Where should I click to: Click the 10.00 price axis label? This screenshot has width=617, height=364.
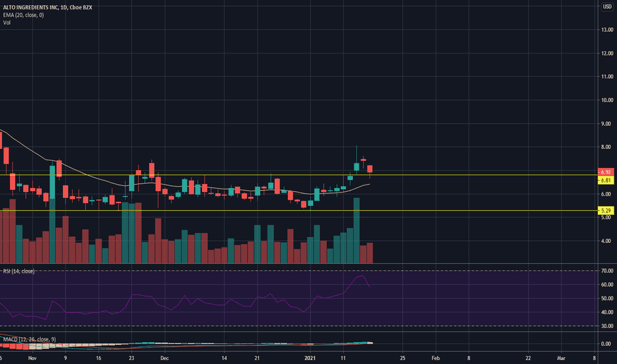(607, 100)
